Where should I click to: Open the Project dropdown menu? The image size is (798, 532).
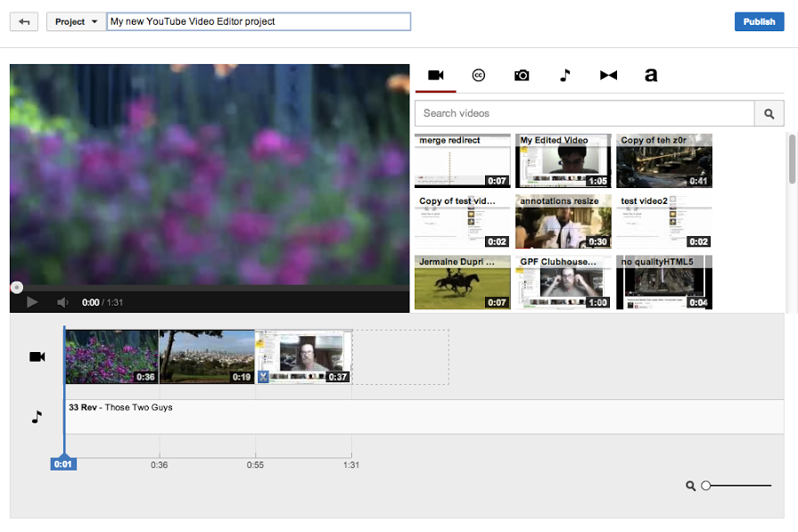point(76,21)
